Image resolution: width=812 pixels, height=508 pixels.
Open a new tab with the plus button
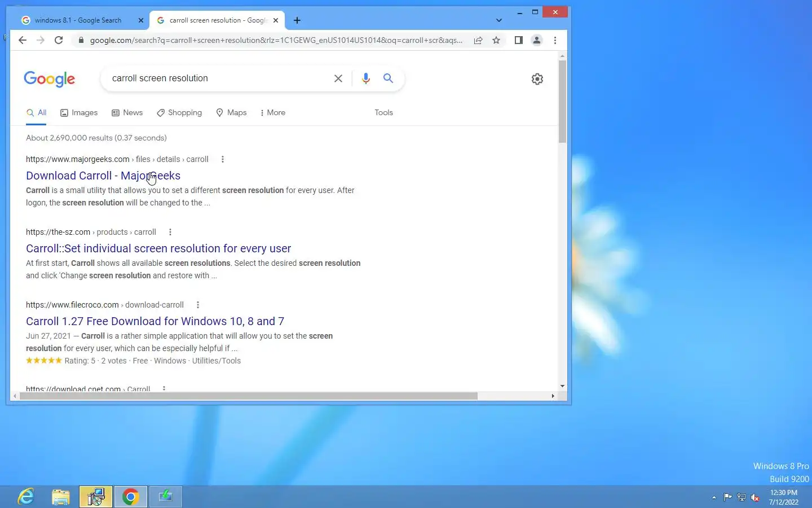(297, 20)
